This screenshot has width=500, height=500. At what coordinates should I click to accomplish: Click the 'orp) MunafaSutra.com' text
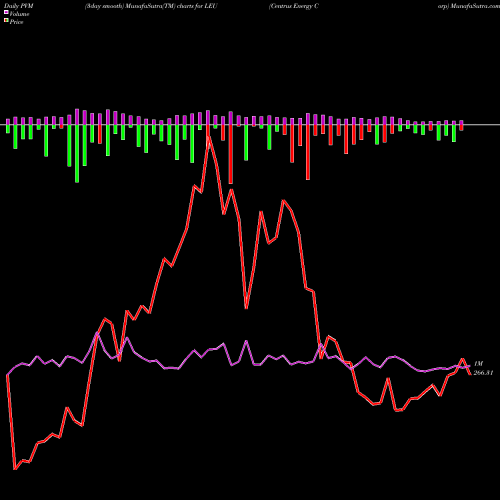(x=469, y=6)
